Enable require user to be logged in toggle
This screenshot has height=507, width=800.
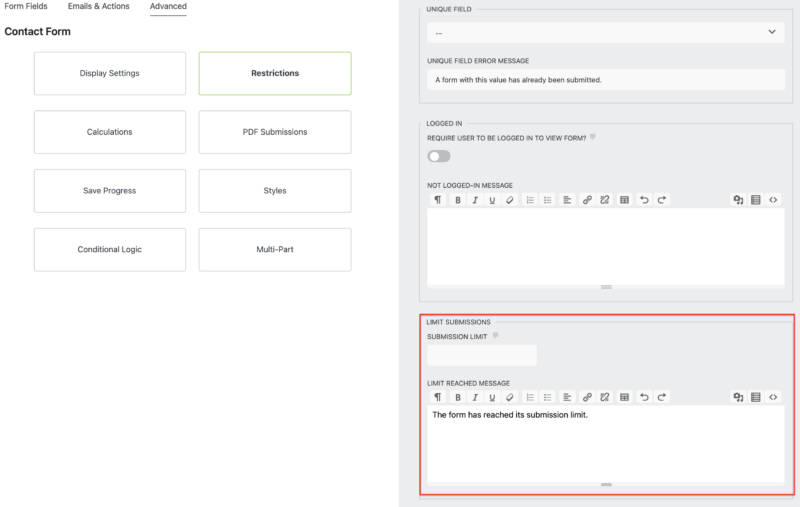(438, 156)
